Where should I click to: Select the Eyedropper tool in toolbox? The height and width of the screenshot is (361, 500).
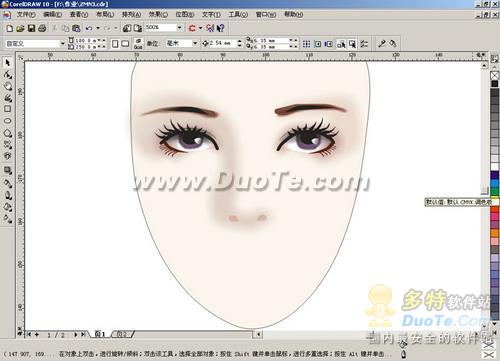[x=7, y=183]
